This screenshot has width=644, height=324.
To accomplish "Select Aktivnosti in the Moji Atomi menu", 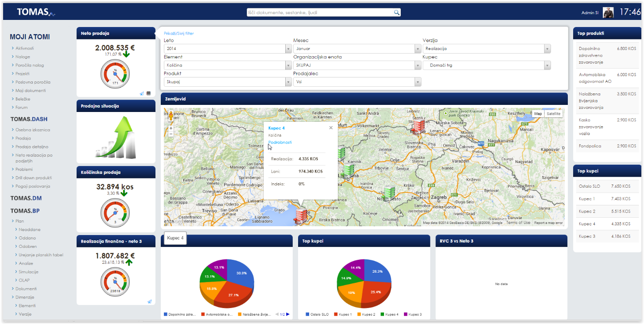I will [25, 48].
